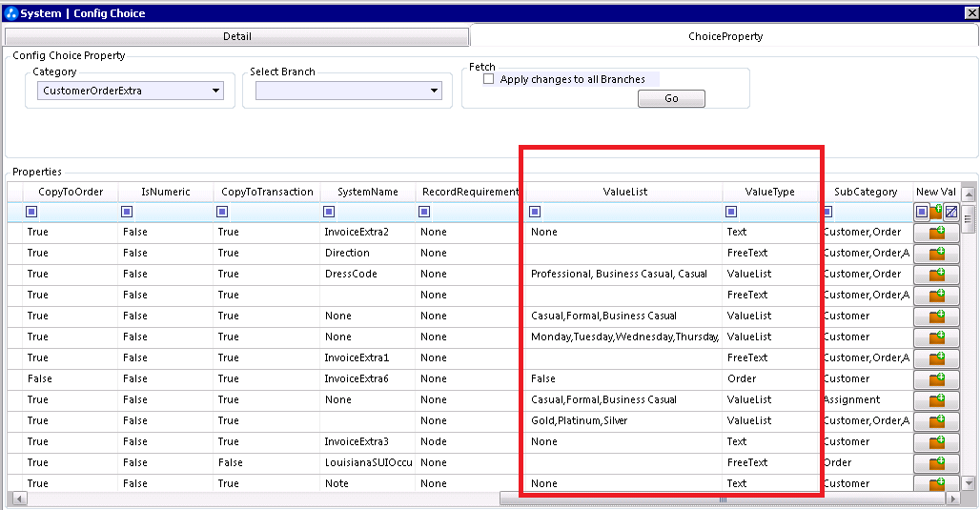The width and height of the screenshot is (980, 510).
Task: Click the clear-filter icon in the filter row
Action: tap(950, 212)
